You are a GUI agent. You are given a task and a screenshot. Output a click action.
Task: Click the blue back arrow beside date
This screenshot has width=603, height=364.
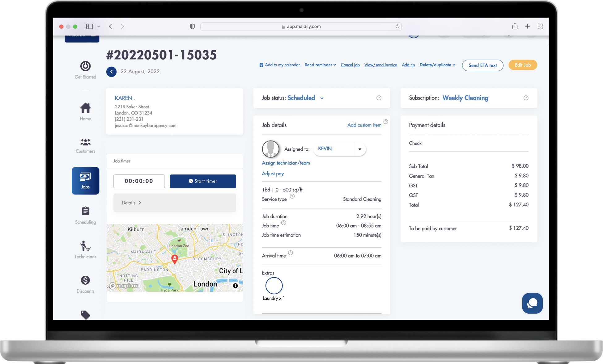click(111, 72)
